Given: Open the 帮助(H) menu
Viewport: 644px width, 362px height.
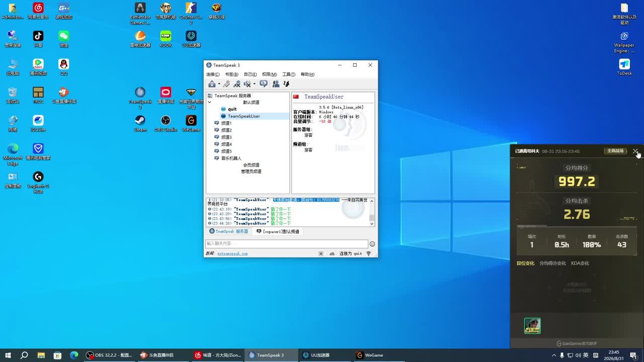Looking at the screenshot, I should [307, 74].
